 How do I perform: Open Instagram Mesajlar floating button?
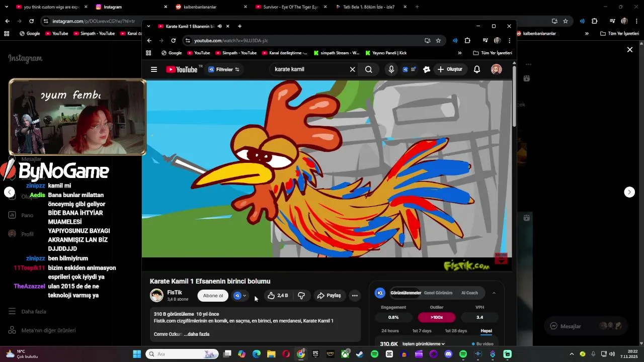[586, 326]
